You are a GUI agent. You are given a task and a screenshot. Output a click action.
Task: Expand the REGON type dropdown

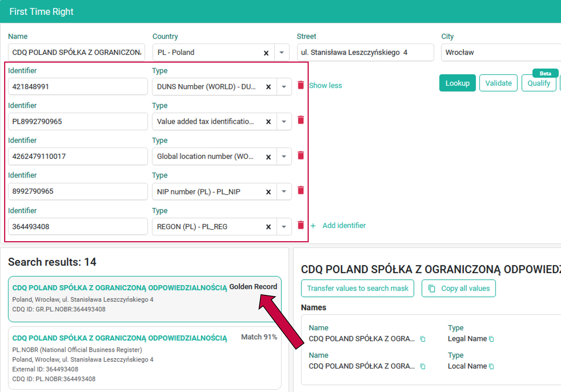(284, 227)
